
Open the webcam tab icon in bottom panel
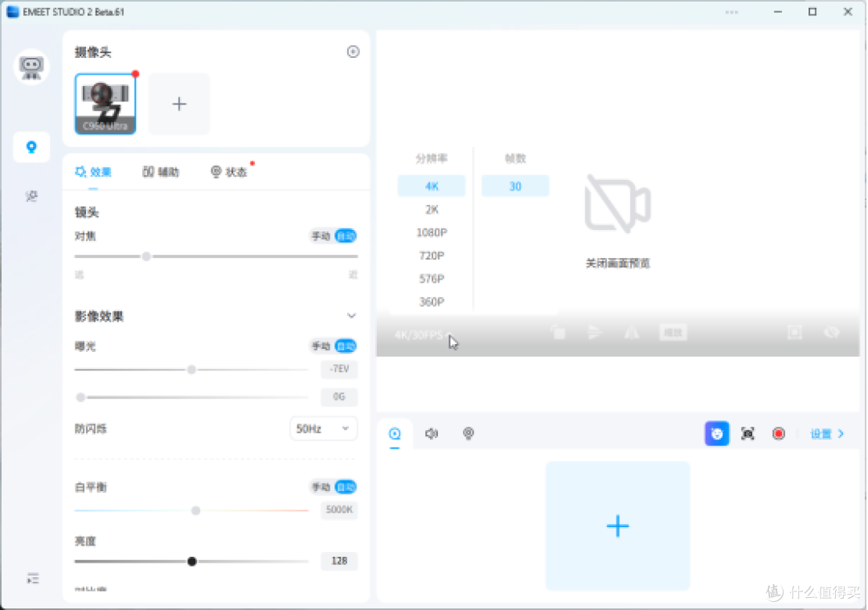coord(469,433)
